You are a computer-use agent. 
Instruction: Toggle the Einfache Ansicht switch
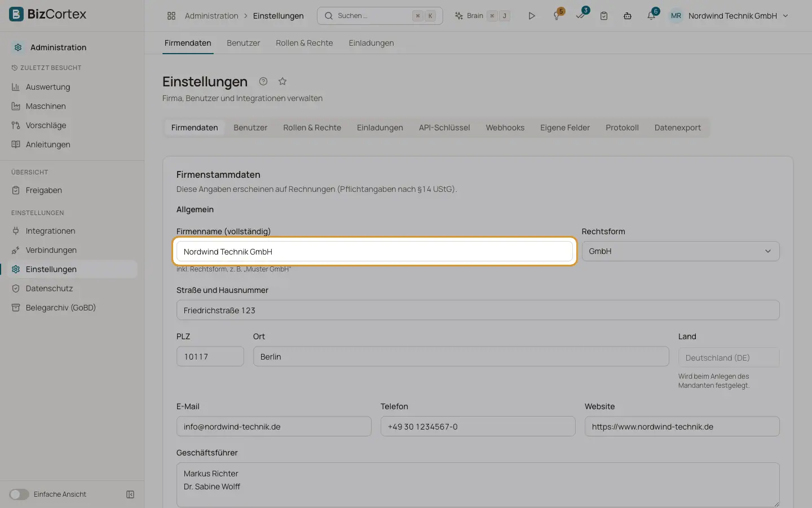(x=19, y=494)
